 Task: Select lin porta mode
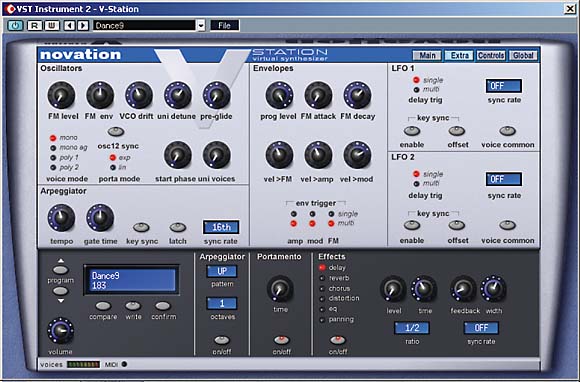[113, 167]
